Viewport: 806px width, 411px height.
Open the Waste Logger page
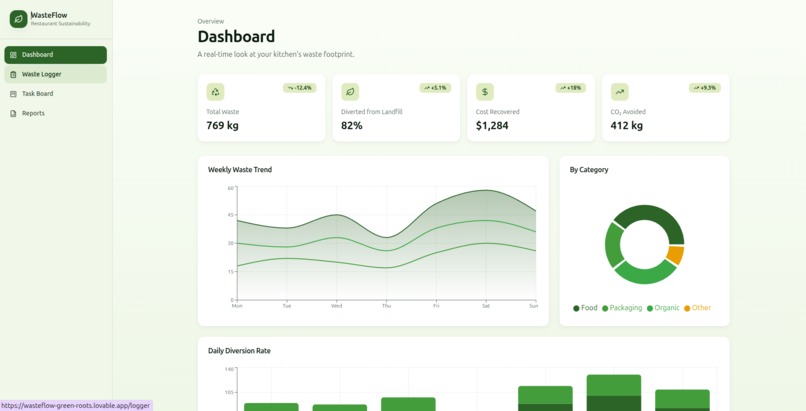point(56,74)
